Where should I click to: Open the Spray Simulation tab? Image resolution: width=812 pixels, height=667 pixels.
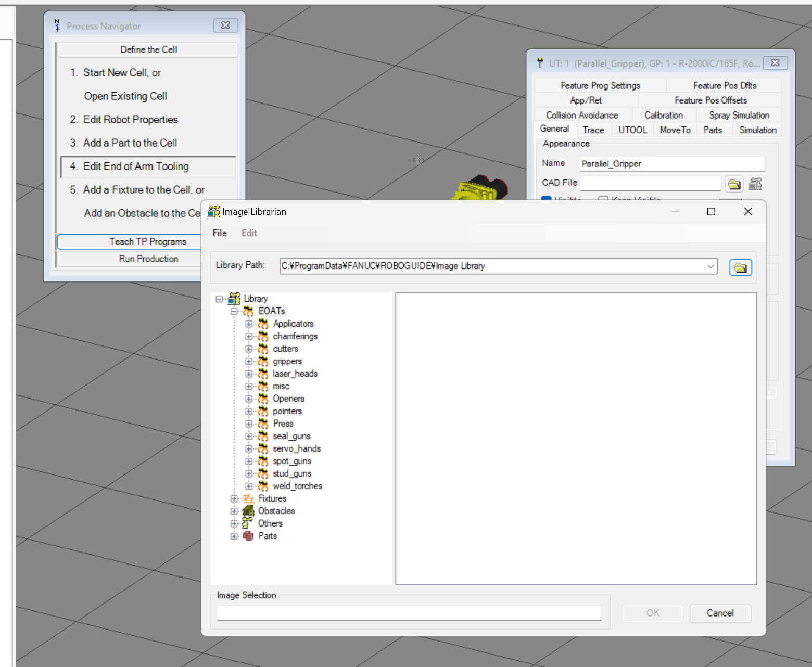point(739,115)
